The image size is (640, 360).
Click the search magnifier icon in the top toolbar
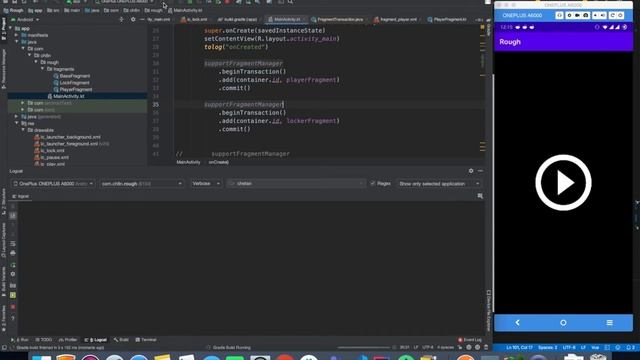pos(290,2)
